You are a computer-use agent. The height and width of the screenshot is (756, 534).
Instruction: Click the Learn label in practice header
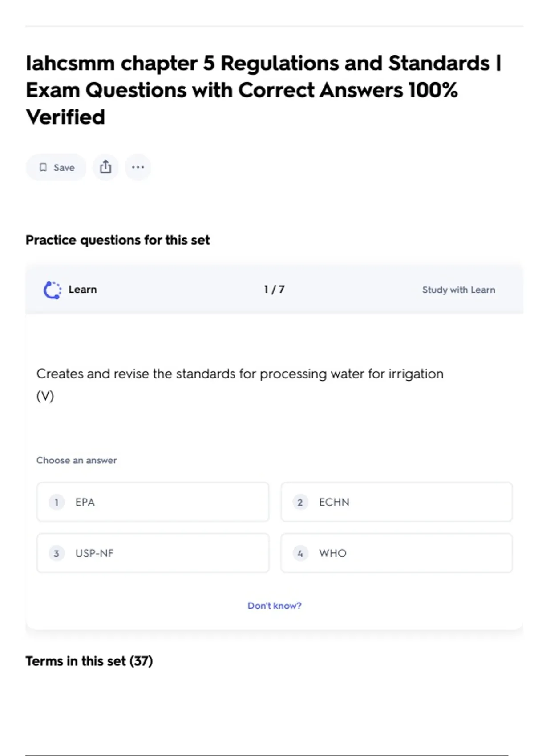pos(83,290)
